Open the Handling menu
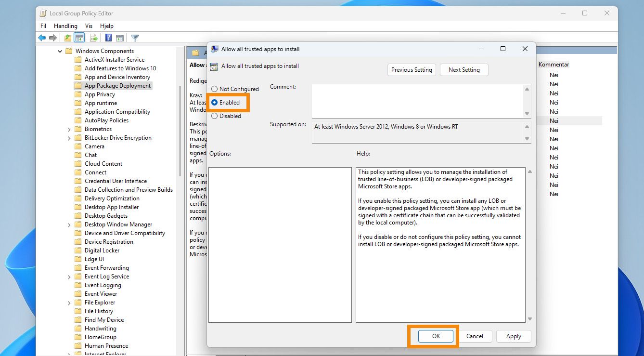Screen dimensions: 644x356 click(x=65, y=26)
